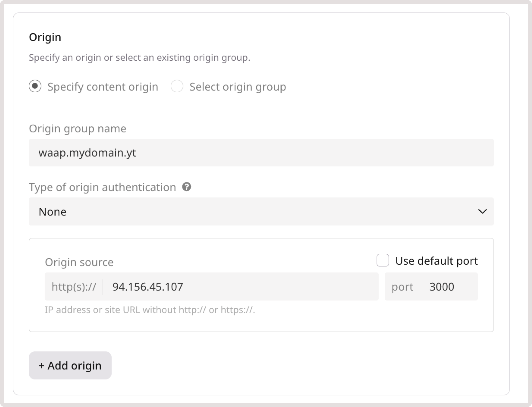Select the 'Origin group name' label
This screenshot has width=532, height=407.
pyautogui.click(x=77, y=128)
